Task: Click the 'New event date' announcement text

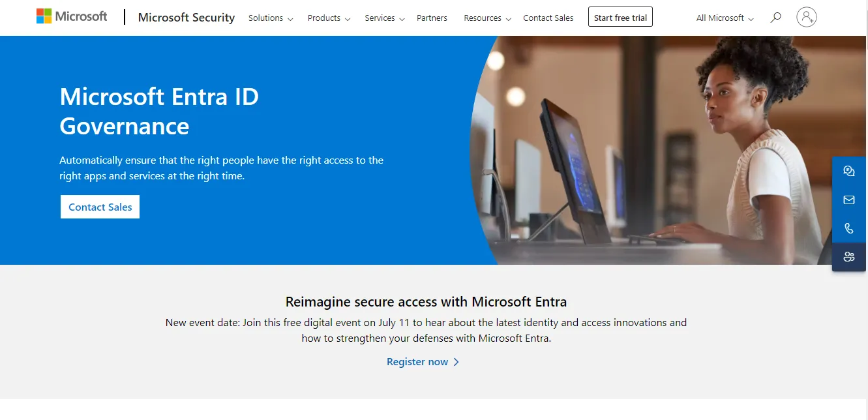Action: pyautogui.click(x=426, y=330)
